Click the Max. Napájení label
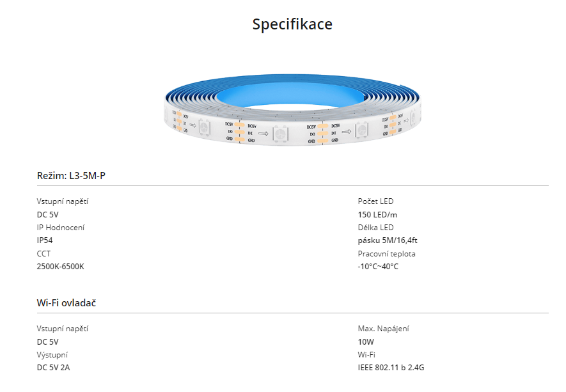 pyautogui.click(x=383, y=329)
